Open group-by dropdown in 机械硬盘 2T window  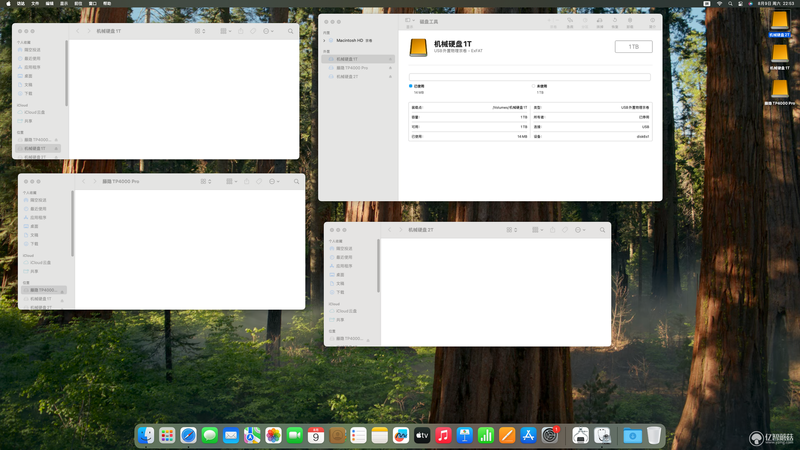pos(538,230)
